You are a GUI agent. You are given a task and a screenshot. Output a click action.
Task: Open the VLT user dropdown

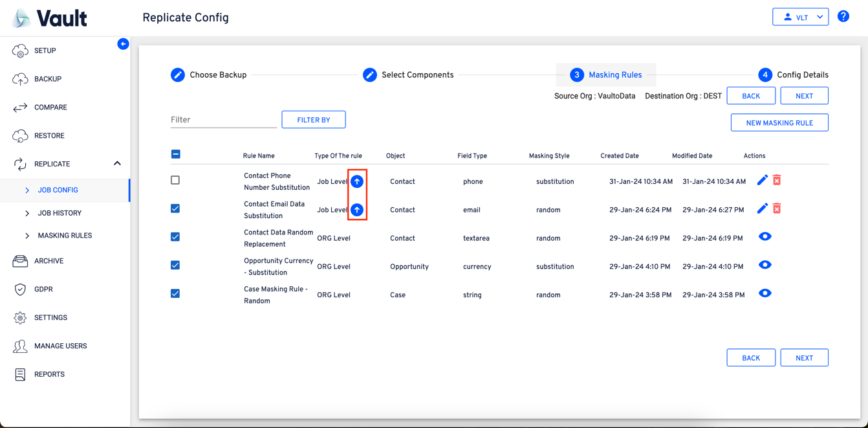click(800, 17)
